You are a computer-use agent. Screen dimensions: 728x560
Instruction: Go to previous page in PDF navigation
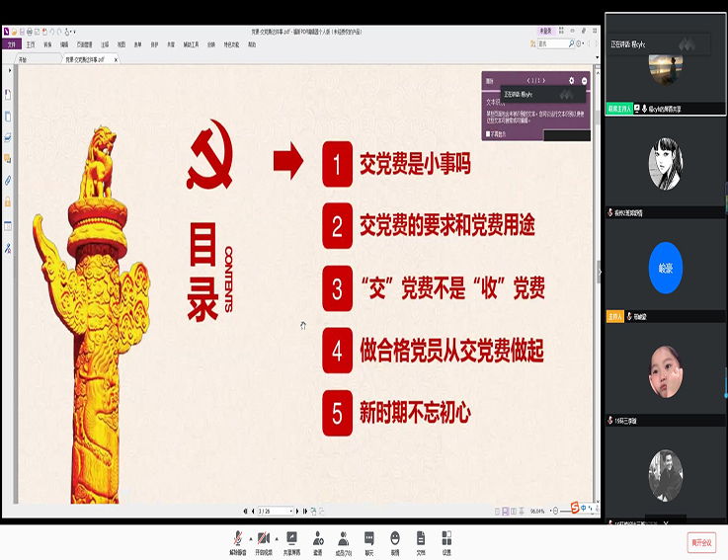(x=253, y=511)
